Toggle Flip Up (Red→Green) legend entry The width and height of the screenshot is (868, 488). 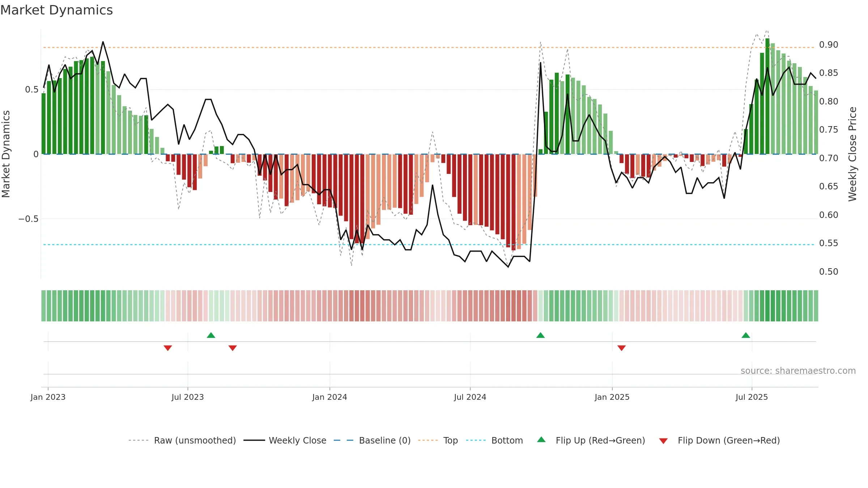pos(591,440)
